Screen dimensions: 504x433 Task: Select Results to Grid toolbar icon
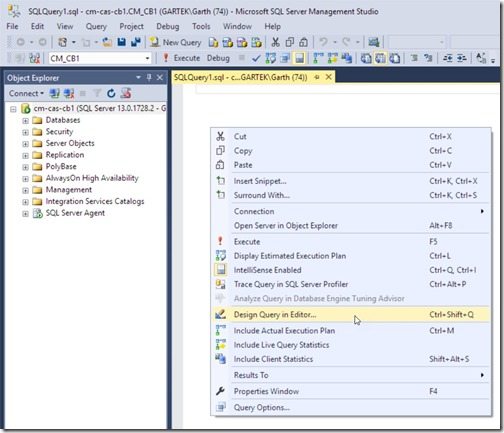click(x=380, y=58)
